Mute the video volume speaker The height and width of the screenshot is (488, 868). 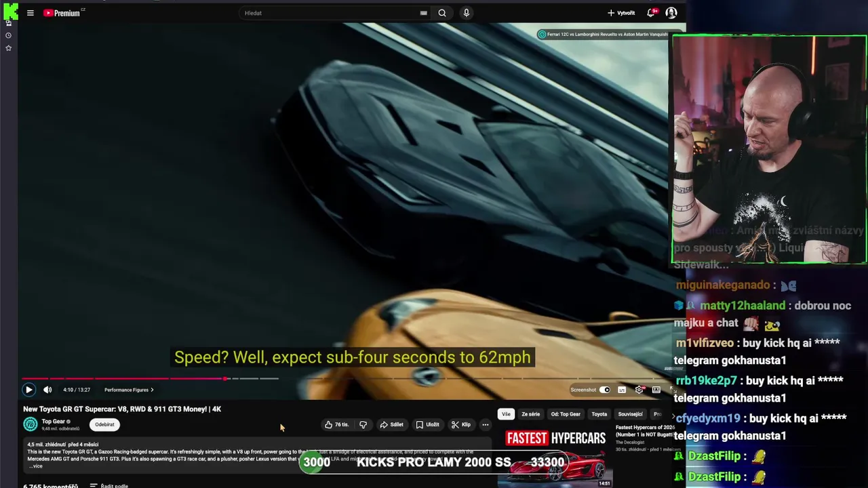[x=47, y=390]
